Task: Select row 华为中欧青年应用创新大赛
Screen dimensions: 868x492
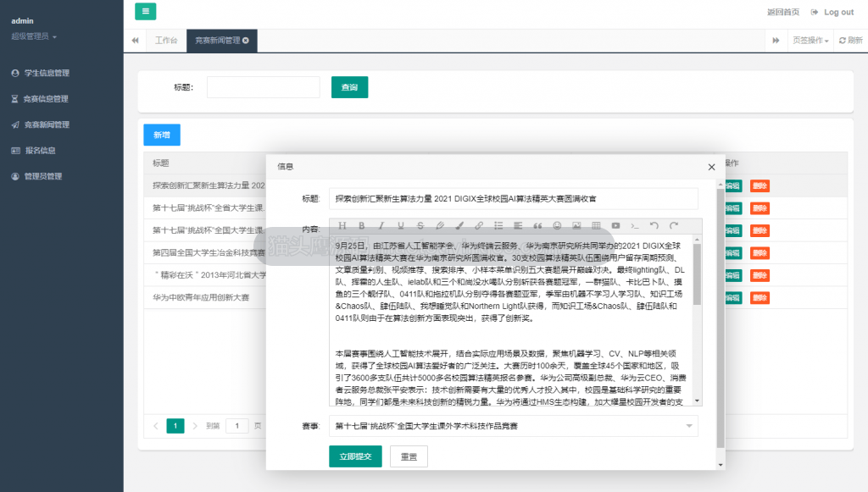Action: pyautogui.click(x=201, y=297)
